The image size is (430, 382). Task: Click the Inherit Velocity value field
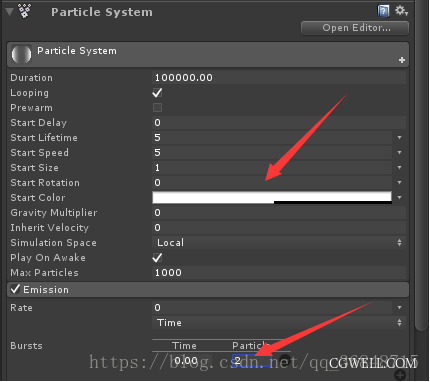(x=279, y=228)
